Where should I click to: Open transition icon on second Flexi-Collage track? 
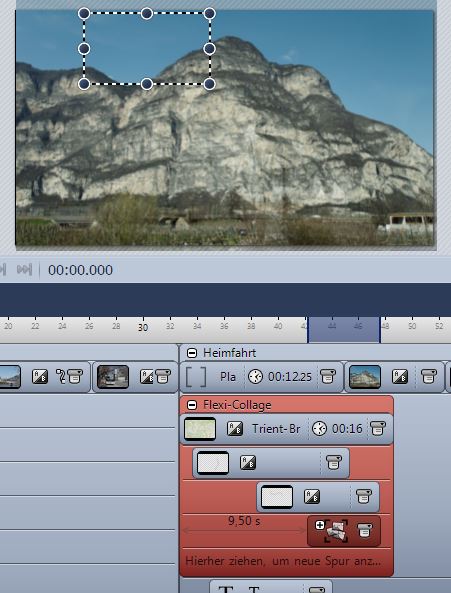(x=248, y=463)
